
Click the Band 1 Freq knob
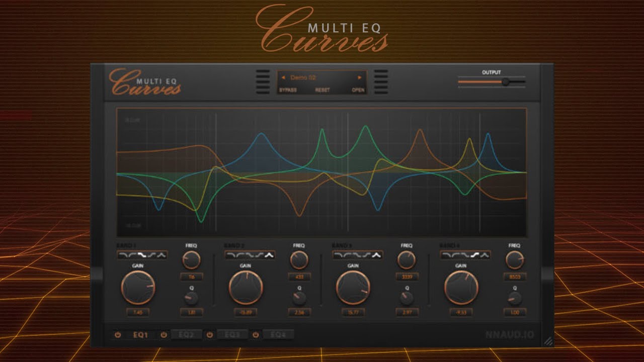point(191,260)
